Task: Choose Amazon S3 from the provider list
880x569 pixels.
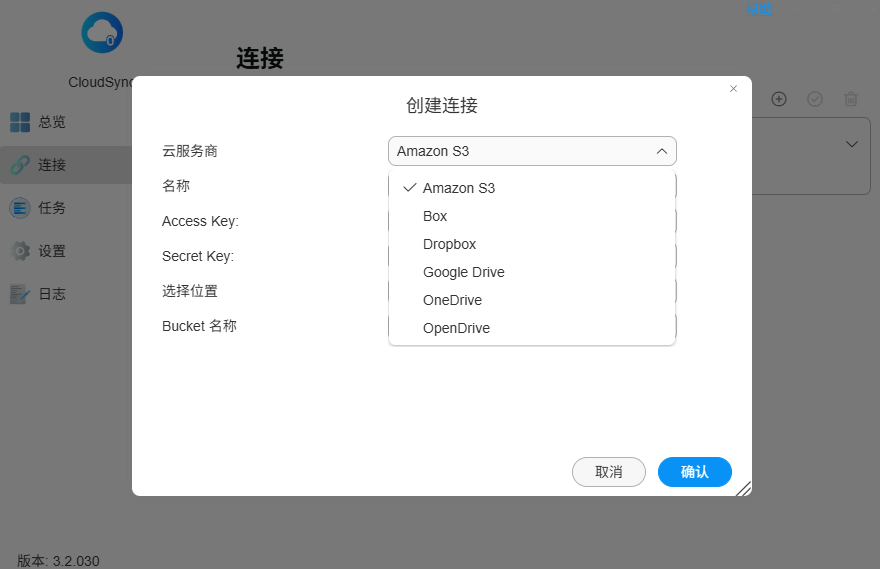Action: click(x=532, y=188)
